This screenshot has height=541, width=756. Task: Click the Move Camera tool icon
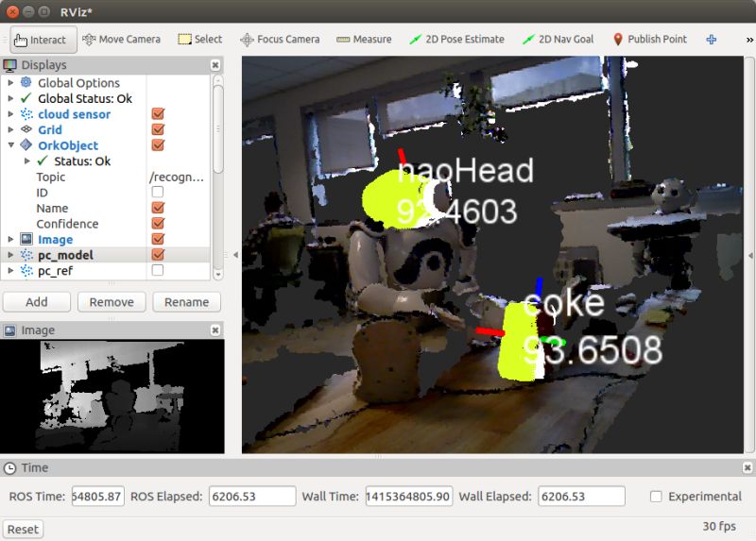[89, 40]
